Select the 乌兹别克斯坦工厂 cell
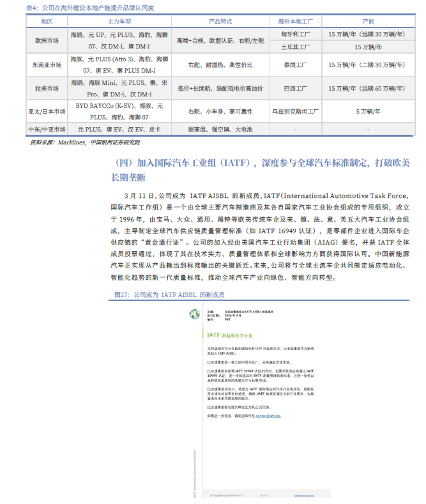The width and height of the screenshot is (426, 504). [296, 112]
